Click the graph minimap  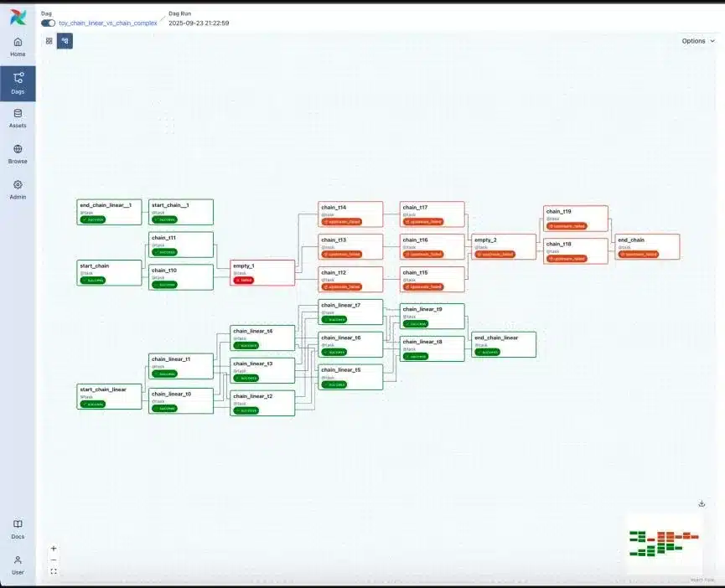tap(664, 544)
